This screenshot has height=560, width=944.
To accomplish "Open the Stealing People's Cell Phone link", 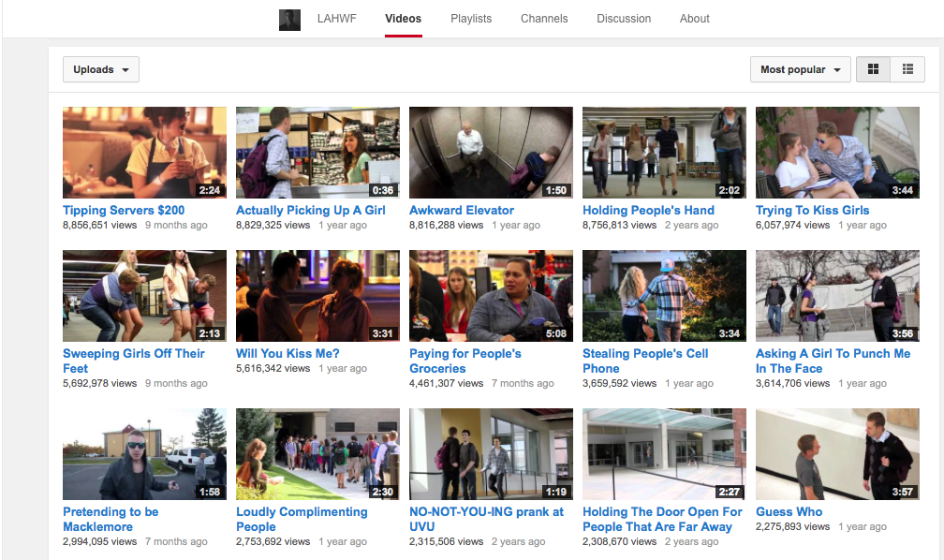I will pos(645,361).
